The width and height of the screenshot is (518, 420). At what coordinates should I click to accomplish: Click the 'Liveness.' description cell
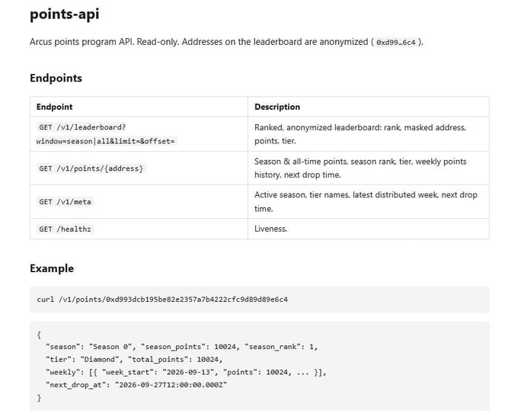369,229
